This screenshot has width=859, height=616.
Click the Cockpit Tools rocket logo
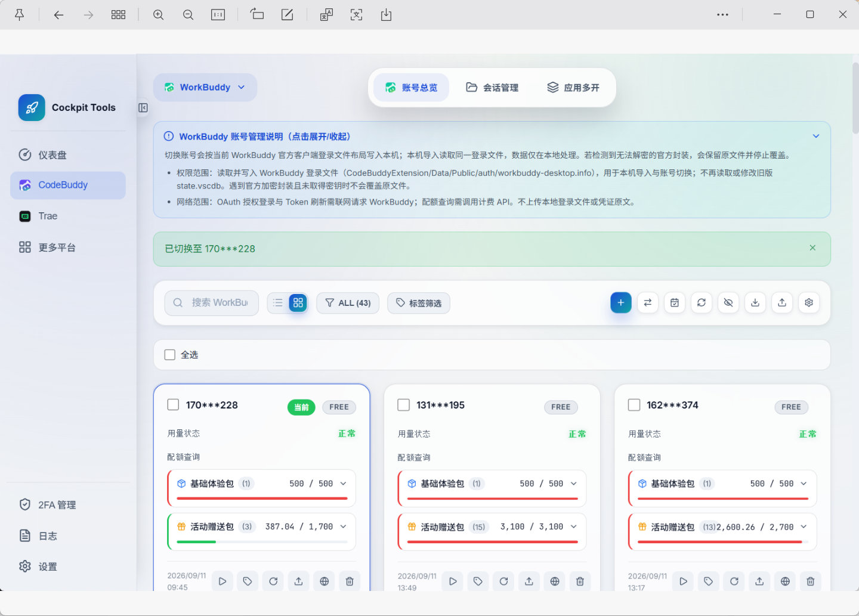point(32,108)
